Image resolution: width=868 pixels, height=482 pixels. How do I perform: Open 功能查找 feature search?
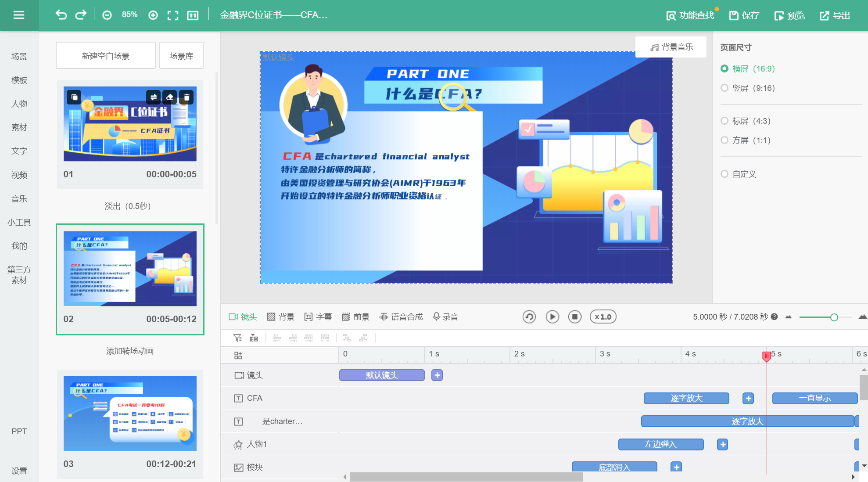pyautogui.click(x=690, y=15)
